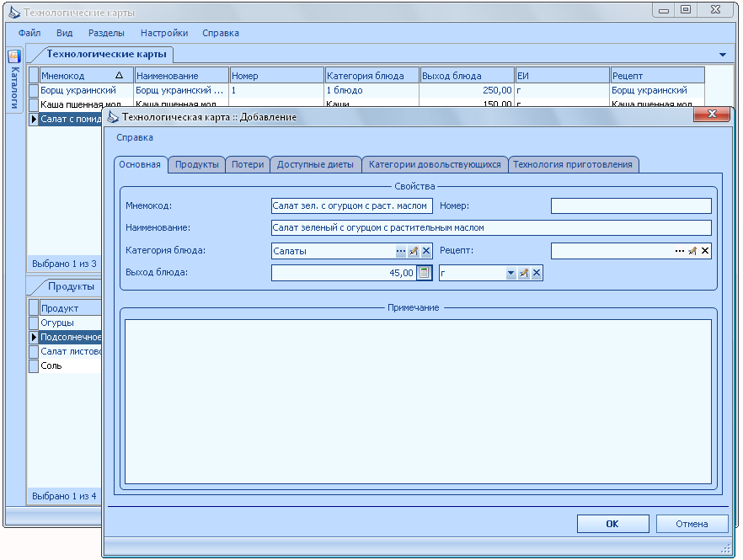Click Выход блюда value field
The width and height of the screenshot is (743, 560).
click(x=344, y=273)
